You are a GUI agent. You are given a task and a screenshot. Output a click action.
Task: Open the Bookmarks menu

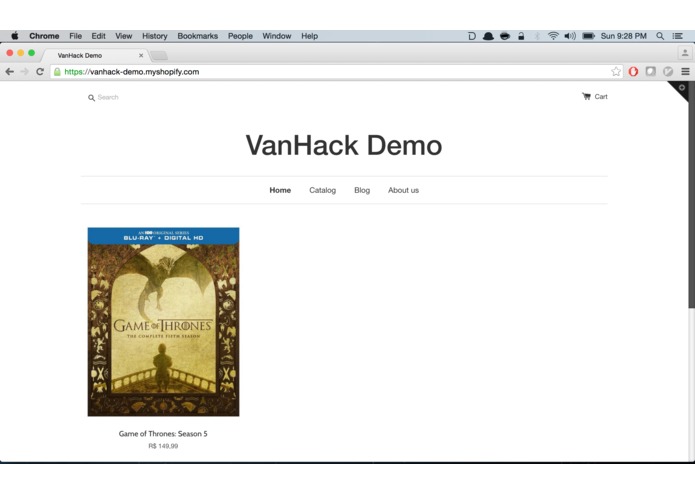pos(198,36)
